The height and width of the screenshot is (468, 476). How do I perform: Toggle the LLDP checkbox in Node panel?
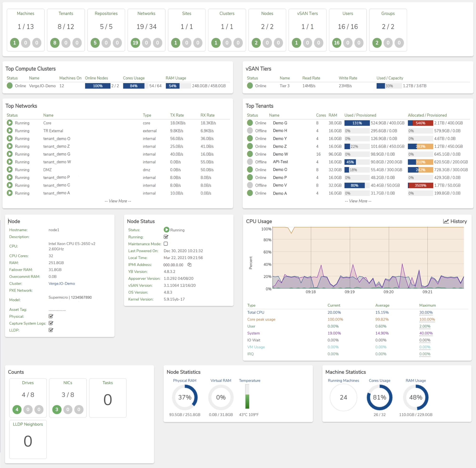[51, 330]
